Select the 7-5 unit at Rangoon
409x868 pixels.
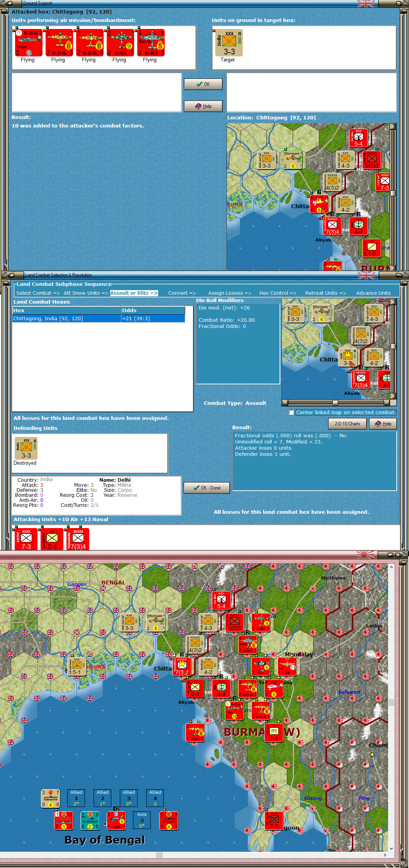coord(274,820)
